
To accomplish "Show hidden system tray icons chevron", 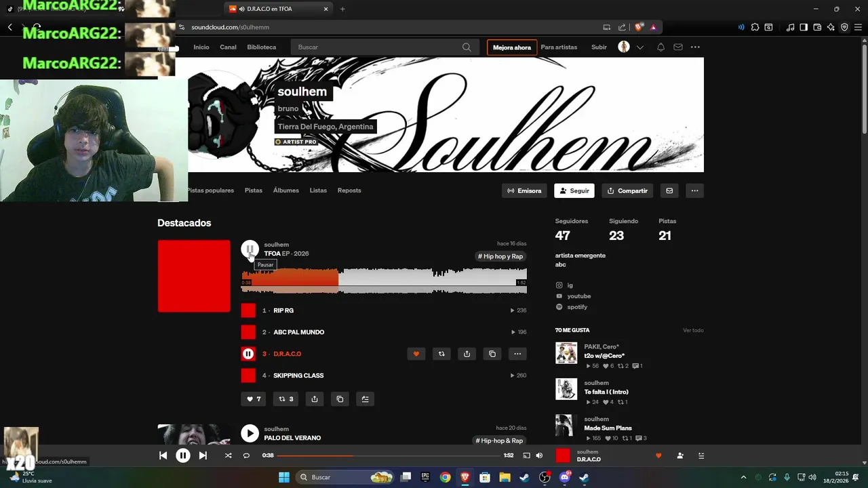I will coord(743,477).
